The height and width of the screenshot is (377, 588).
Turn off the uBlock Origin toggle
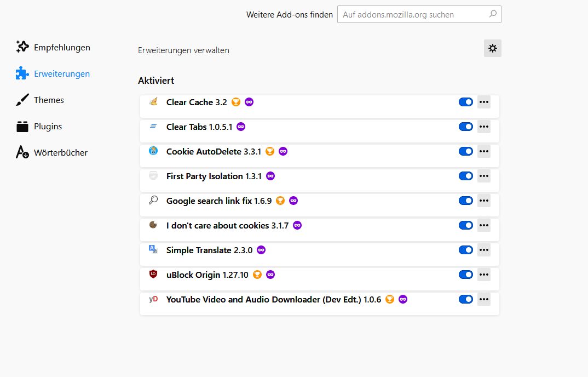(466, 275)
